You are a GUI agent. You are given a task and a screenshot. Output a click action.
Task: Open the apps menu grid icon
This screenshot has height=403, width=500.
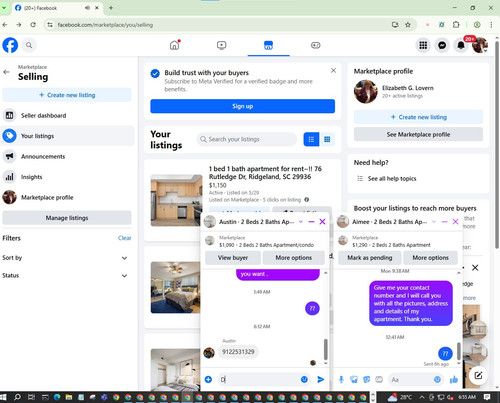point(423,45)
